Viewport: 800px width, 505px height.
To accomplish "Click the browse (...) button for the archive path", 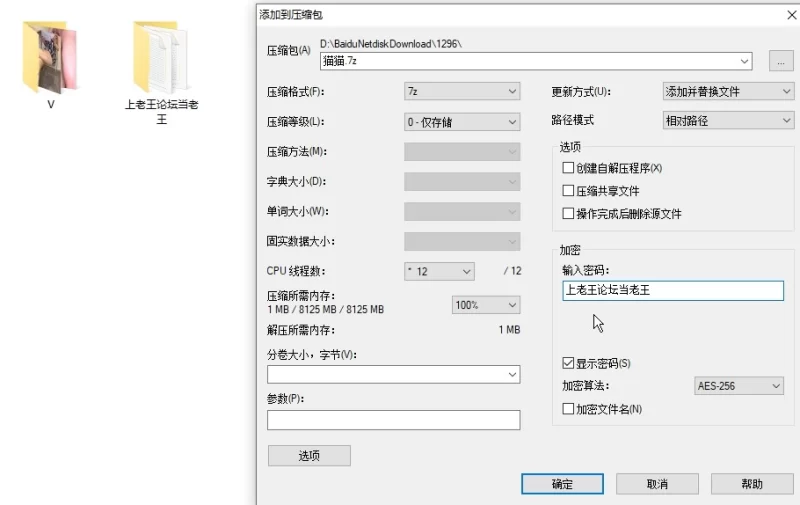I will click(x=781, y=61).
